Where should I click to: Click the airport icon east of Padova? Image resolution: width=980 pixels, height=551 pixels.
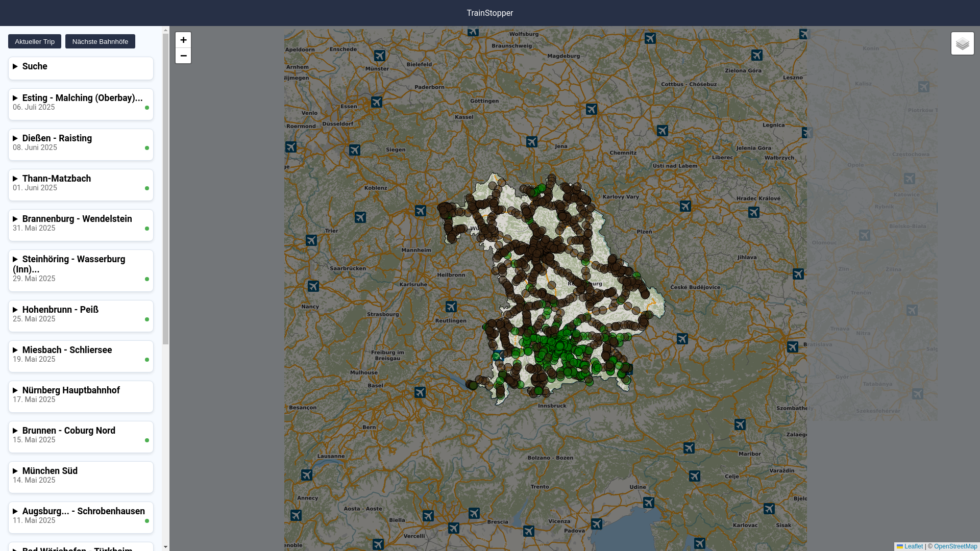pyautogui.click(x=597, y=524)
